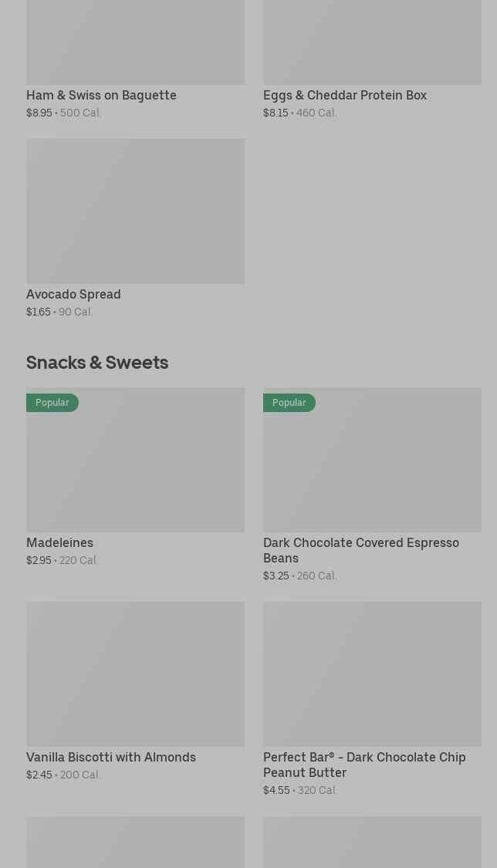497x868 pixels.
Task: Select the Avocado Spread item name
Action: click(73, 294)
